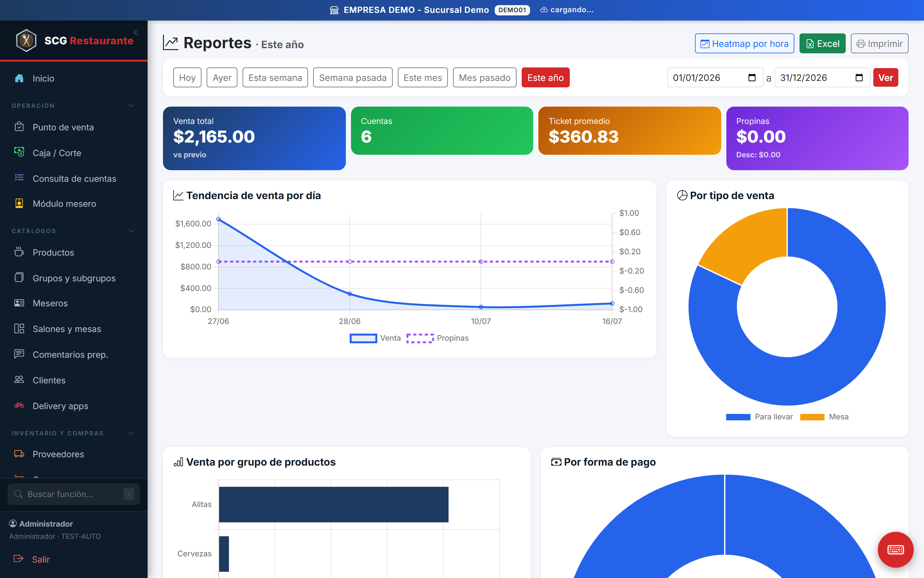Toggle Mesa in donut legend
Image resolution: width=924 pixels, height=578 pixels.
click(x=824, y=417)
